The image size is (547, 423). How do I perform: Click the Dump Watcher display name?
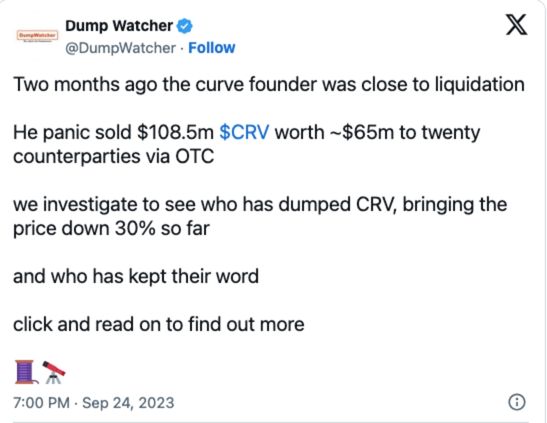(119, 26)
